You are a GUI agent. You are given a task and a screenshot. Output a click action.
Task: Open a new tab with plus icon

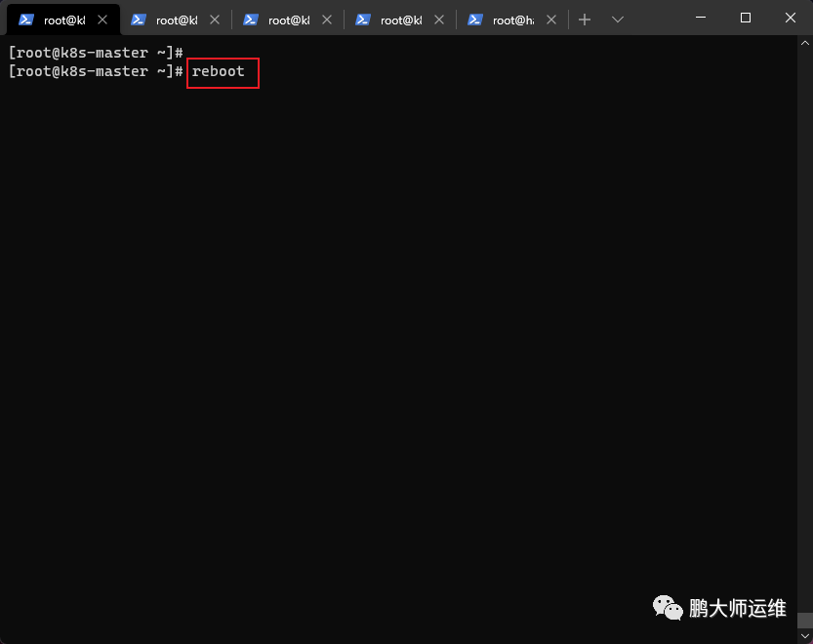585,20
